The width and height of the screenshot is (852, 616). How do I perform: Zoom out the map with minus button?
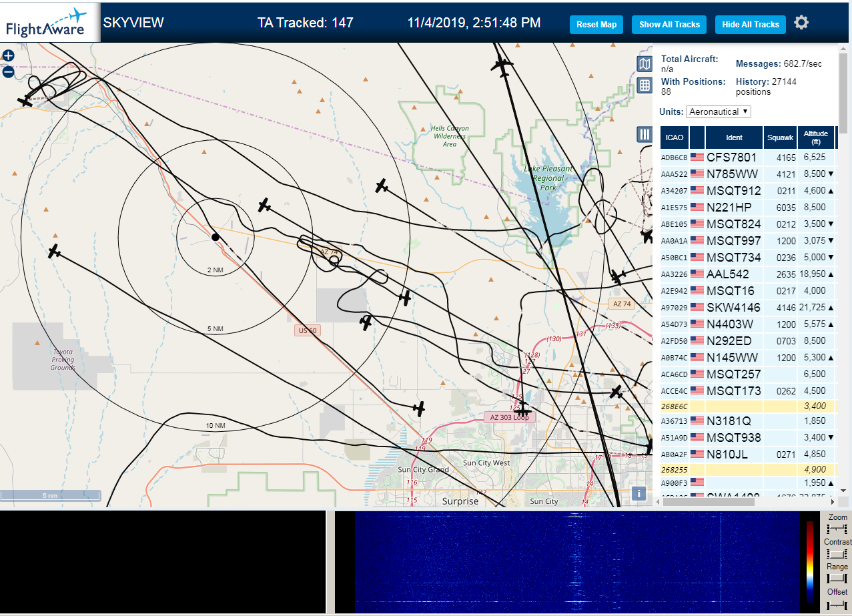(x=8, y=72)
